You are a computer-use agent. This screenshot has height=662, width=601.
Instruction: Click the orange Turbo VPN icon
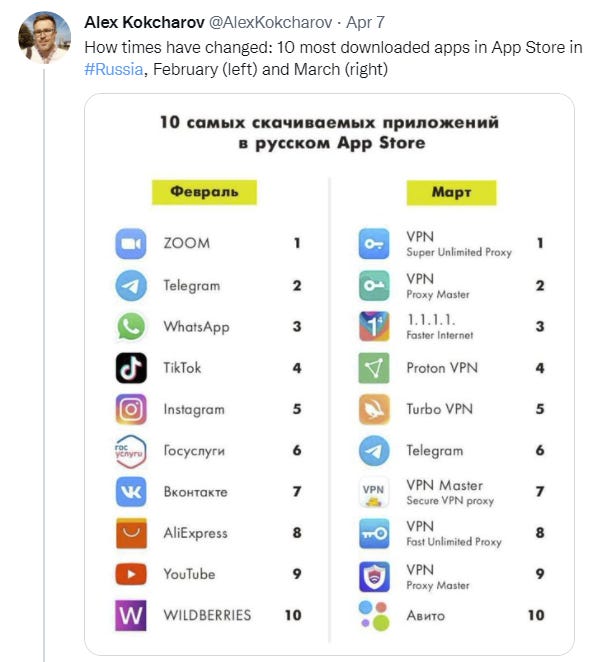pos(374,409)
